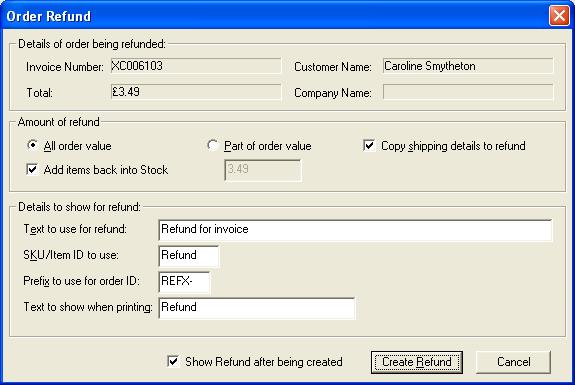This screenshot has height=385, width=575.
Task: Click the Details to show for refund label
Action: click(79, 207)
